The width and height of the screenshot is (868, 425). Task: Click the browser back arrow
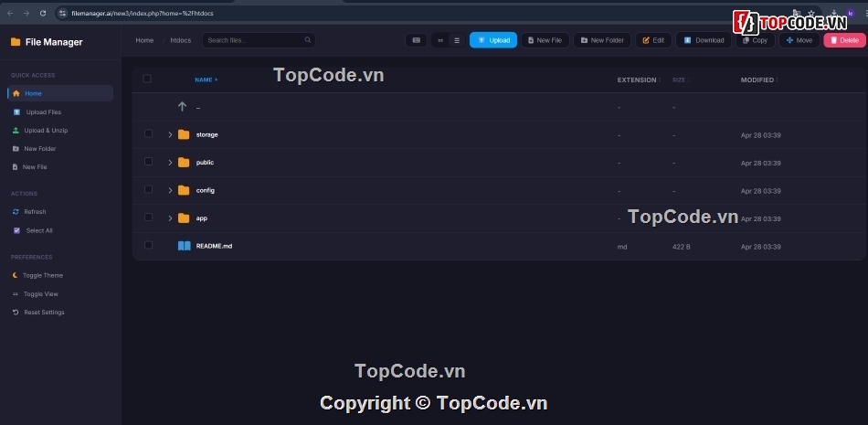(x=10, y=13)
